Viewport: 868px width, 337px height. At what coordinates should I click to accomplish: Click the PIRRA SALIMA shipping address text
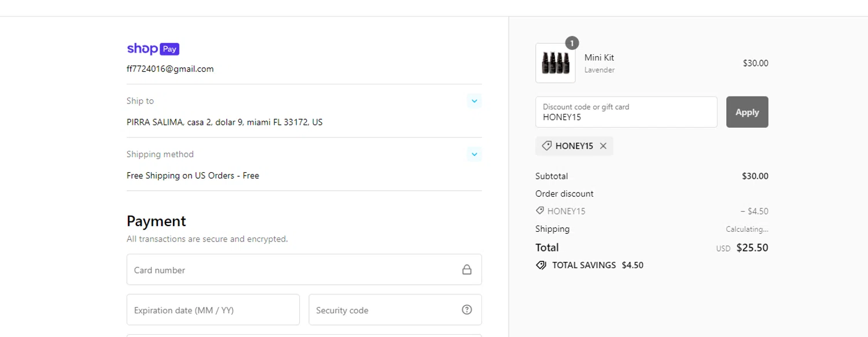click(225, 123)
